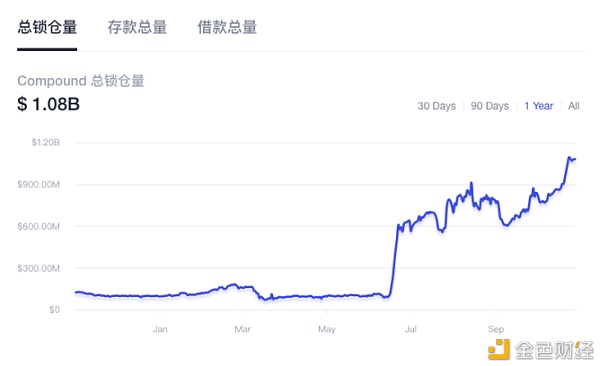The height and width of the screenshot is (366, 600).
Task: Select the 30 Days range
Action: point(437,106)
